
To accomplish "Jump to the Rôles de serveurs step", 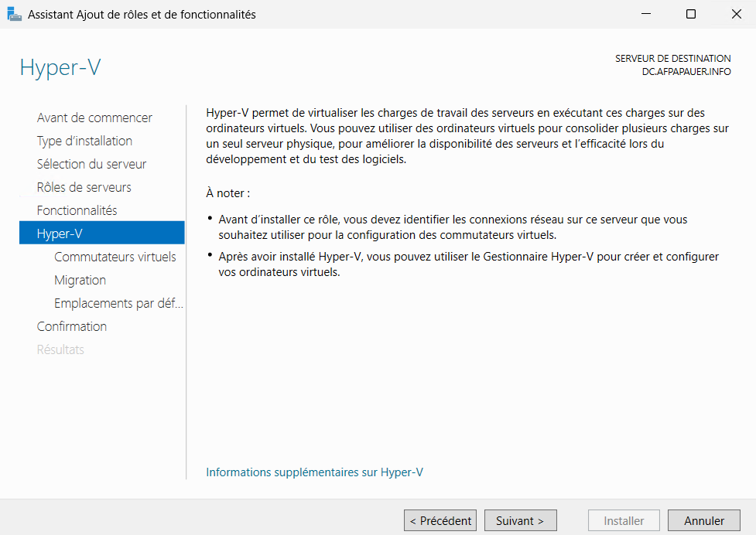I will (x=84, y=187).
